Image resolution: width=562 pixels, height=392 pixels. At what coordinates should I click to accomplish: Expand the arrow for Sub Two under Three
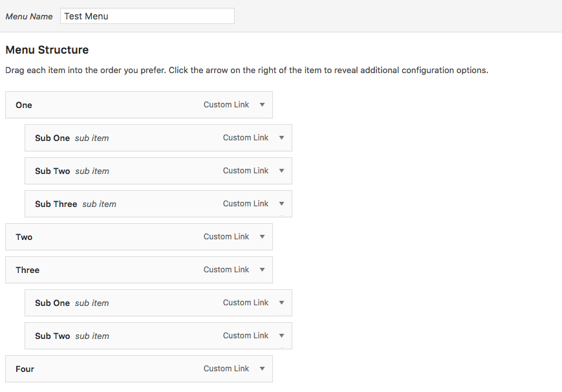281,336
